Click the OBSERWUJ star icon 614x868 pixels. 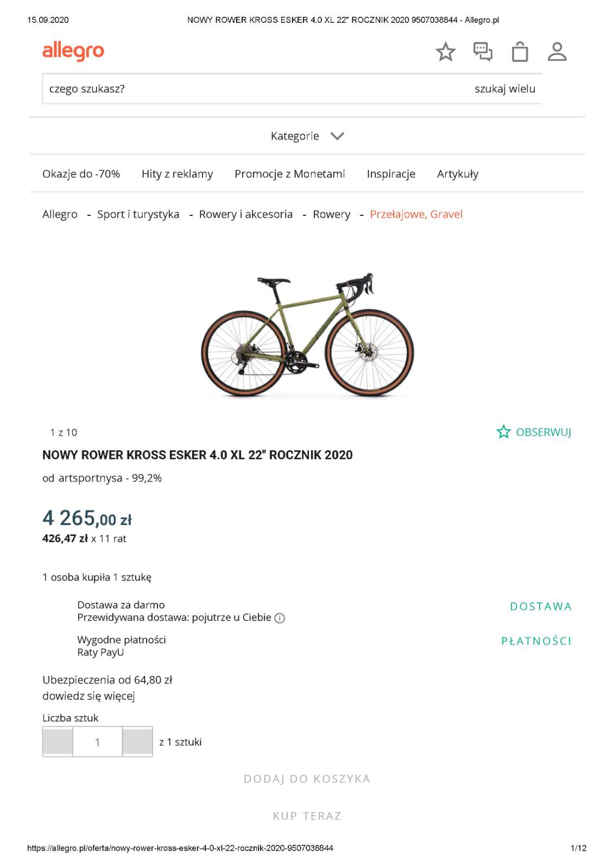[x=503, y=432]
